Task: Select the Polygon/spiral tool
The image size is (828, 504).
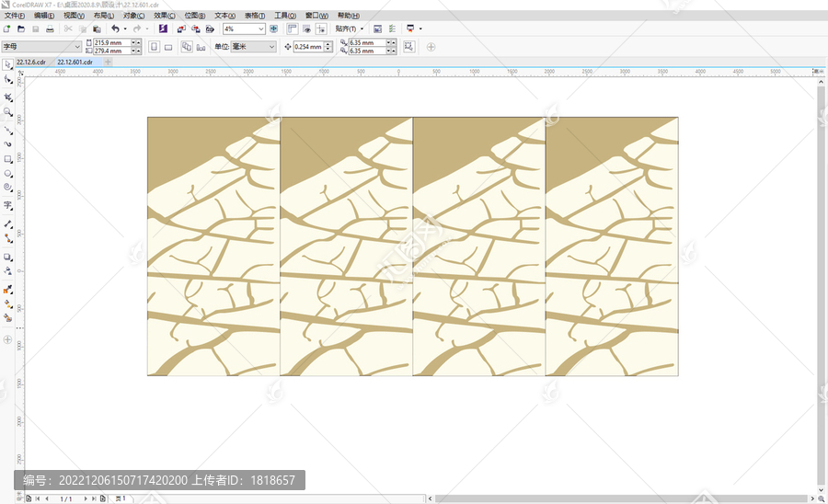Action: coord(8,188)
